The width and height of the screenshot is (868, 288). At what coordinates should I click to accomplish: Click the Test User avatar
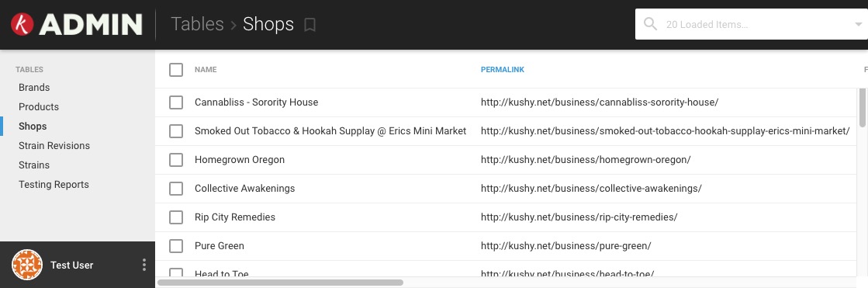point(27,265)
